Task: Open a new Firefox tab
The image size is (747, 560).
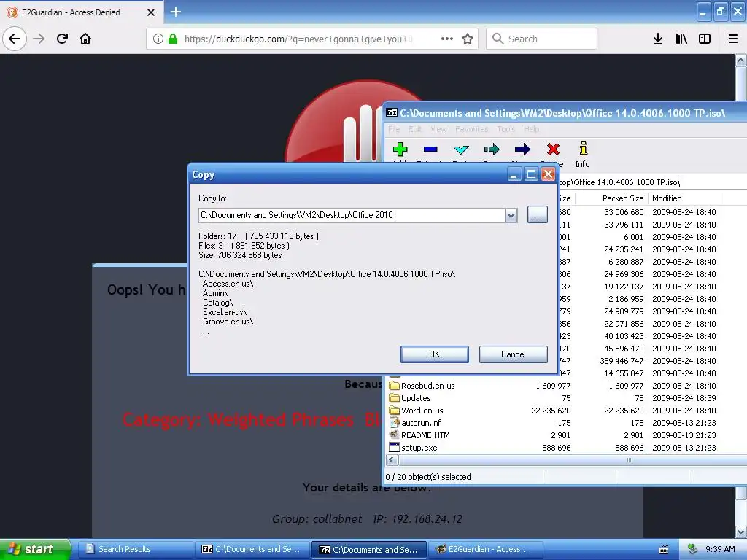Action: click(176, 12)
